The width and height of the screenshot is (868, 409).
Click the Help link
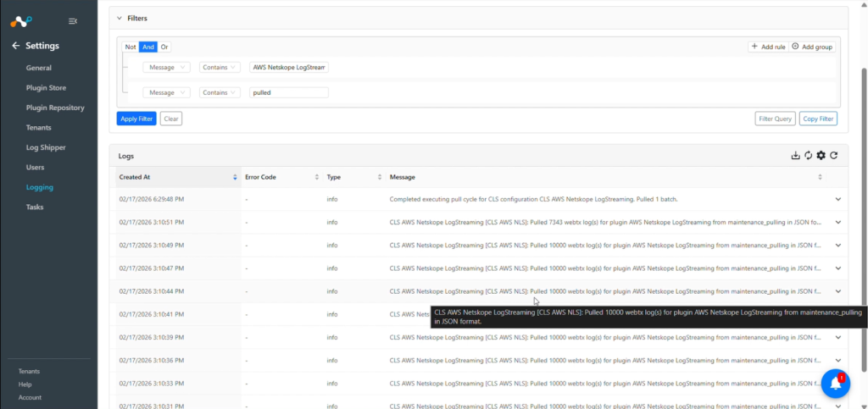25,384
